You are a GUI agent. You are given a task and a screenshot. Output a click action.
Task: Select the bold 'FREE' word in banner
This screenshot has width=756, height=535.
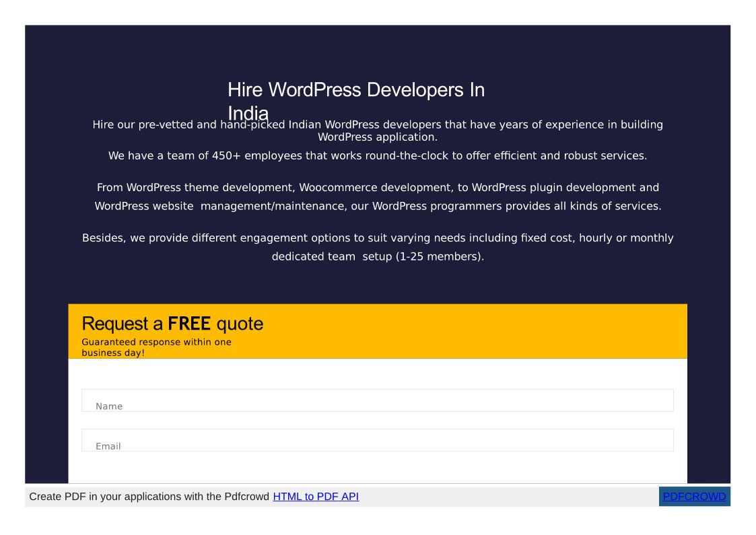189,324
